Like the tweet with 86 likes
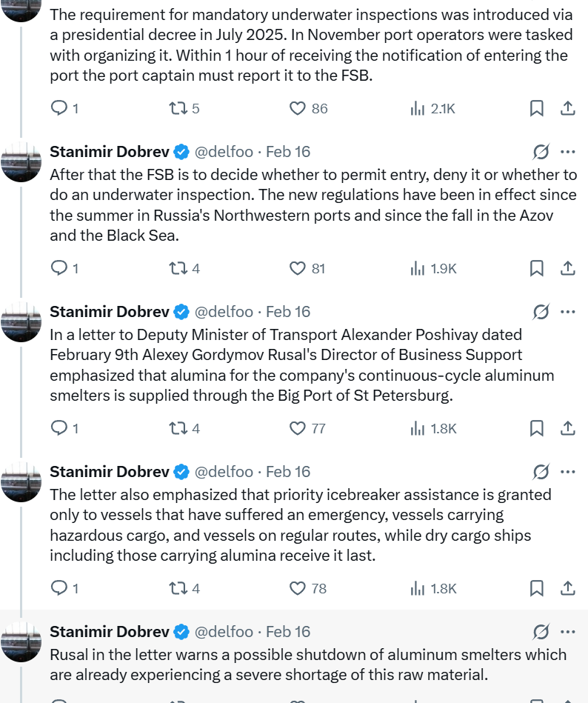 tap(298, 109)
